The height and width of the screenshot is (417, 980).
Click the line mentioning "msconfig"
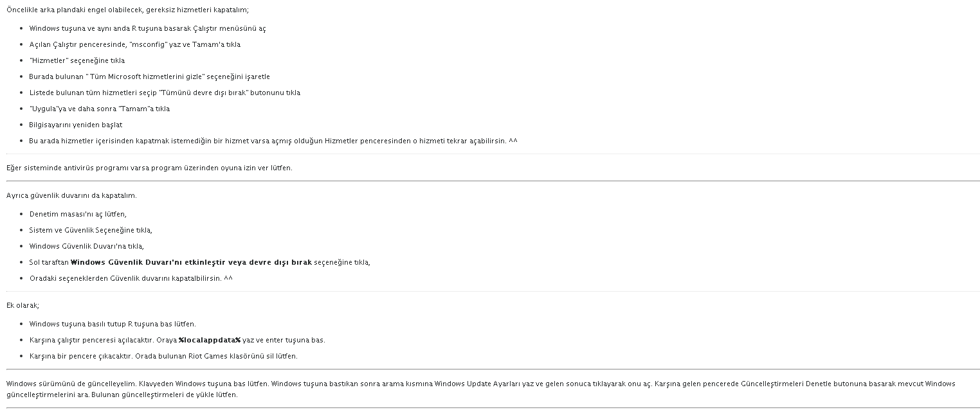135,44
